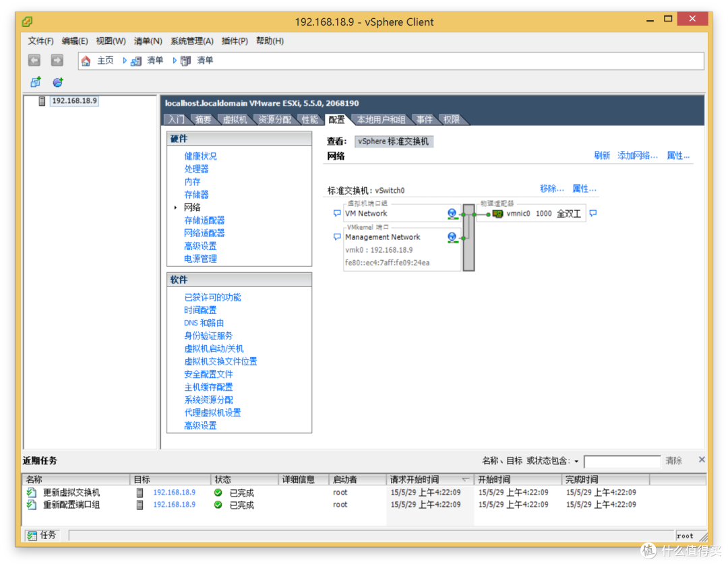
Task: Click the home icon in breadcrumb
Action: click(x=86, y=61)
